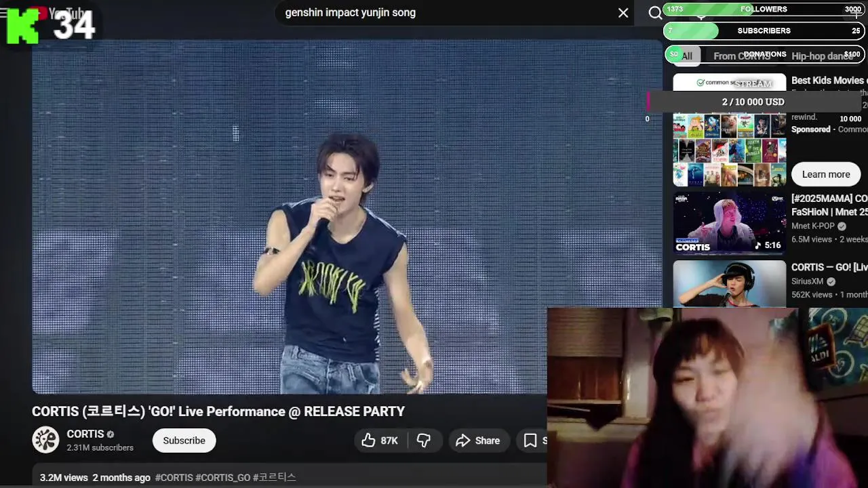Screen dimensions: 868x488
Task: Click the bookmark Save icon
Action: pos(530,441)
